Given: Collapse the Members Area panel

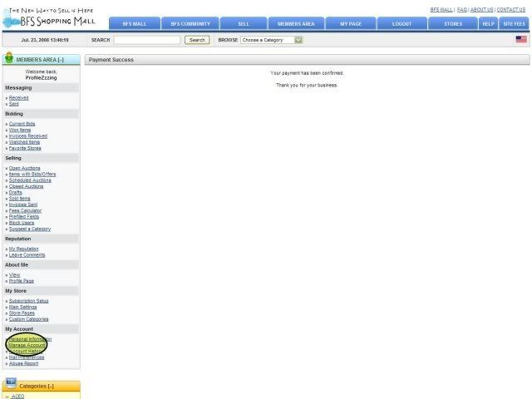Looking at the screenshot, I should 61,60.
